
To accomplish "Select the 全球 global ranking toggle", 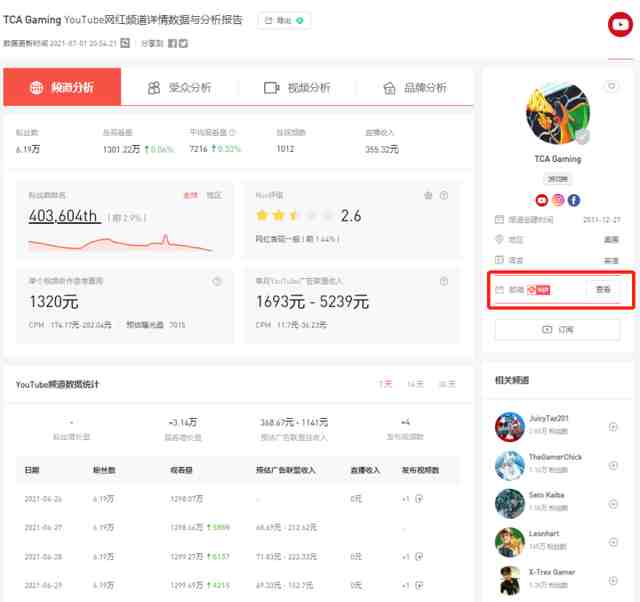I will (191, 195).
